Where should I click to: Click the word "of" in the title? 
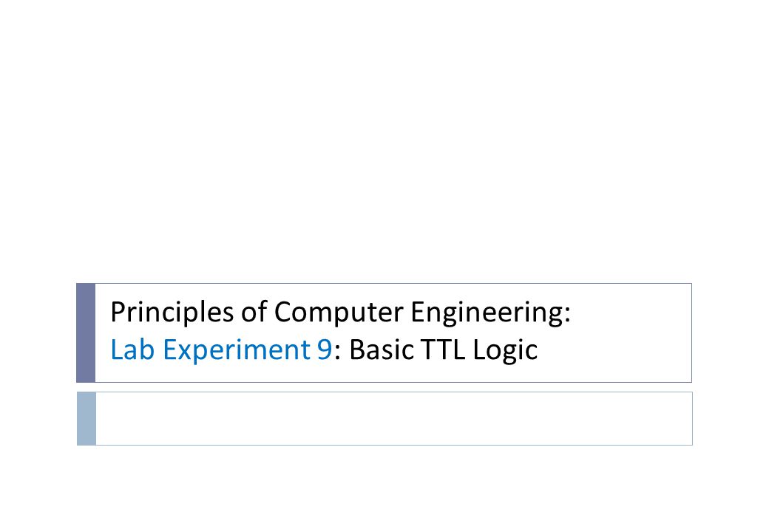click(x=254, y=312)
